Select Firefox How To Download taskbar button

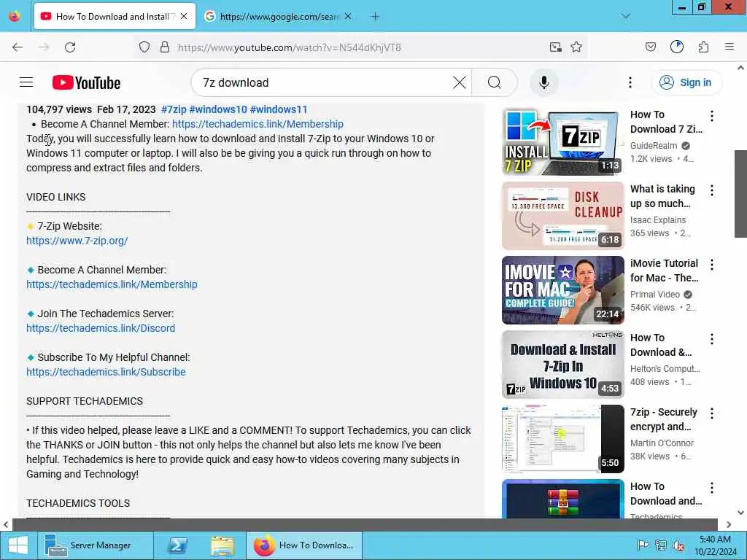pos(304,545)
